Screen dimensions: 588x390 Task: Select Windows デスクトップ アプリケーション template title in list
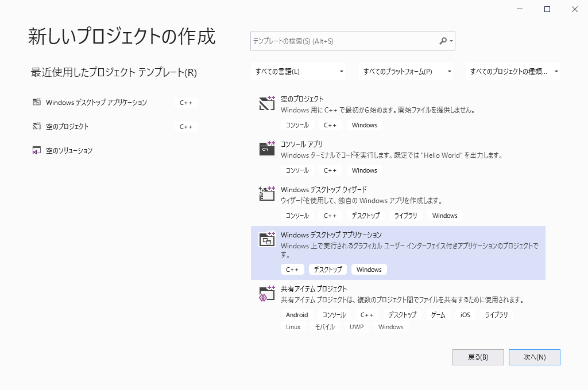(331, 235)
